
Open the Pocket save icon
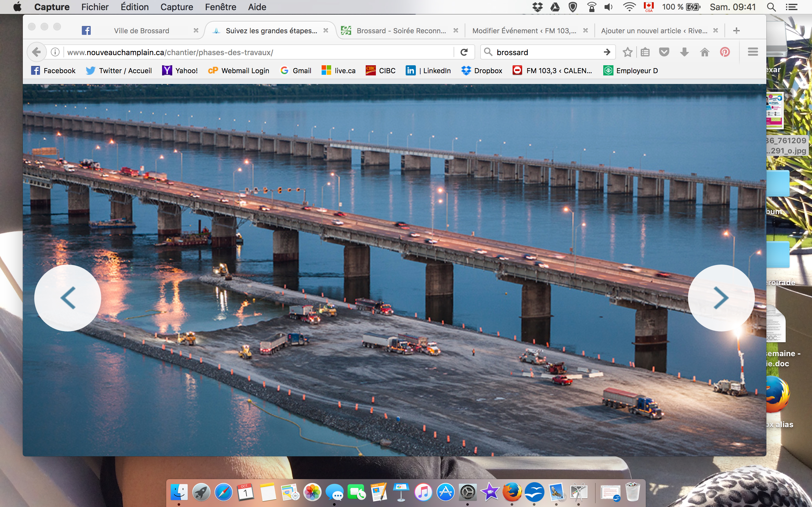tap(664, 52)
